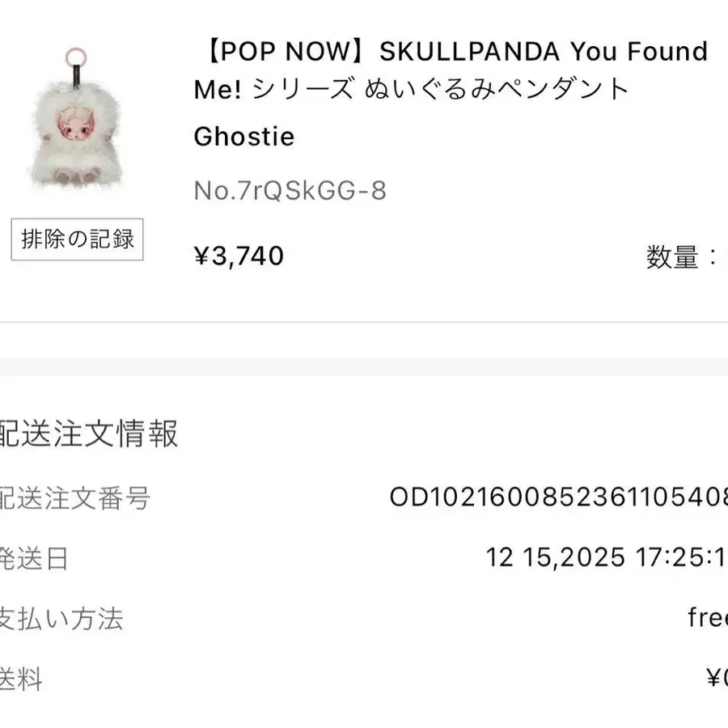
Task: Click the 支払い方法 label
Action: pyautogui.click(x=61, y=620)
